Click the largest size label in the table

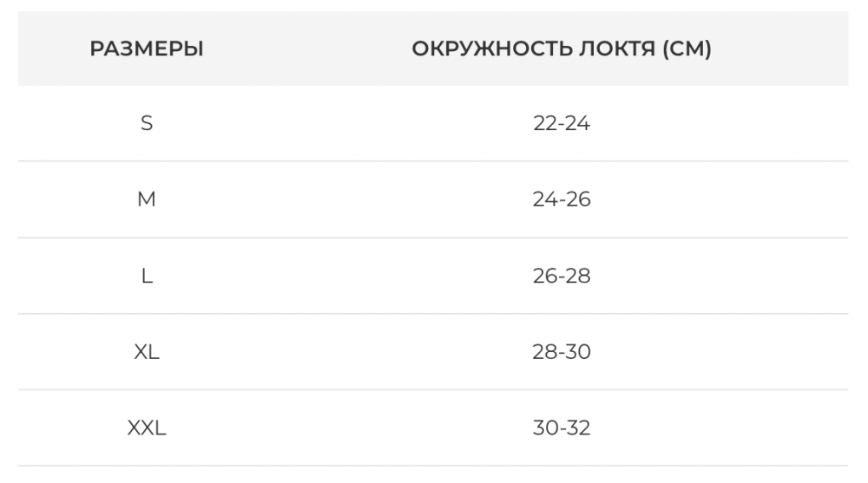[x=147, y=428]
